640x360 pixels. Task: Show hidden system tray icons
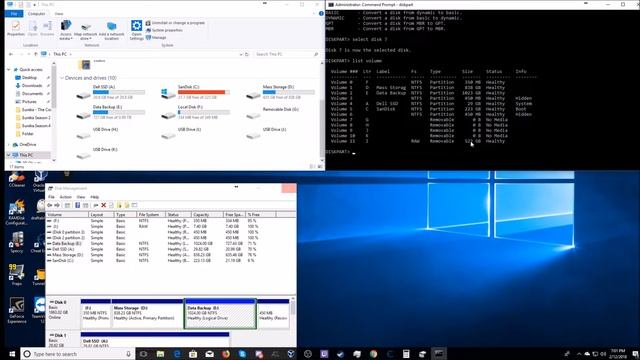click(578, 354)
